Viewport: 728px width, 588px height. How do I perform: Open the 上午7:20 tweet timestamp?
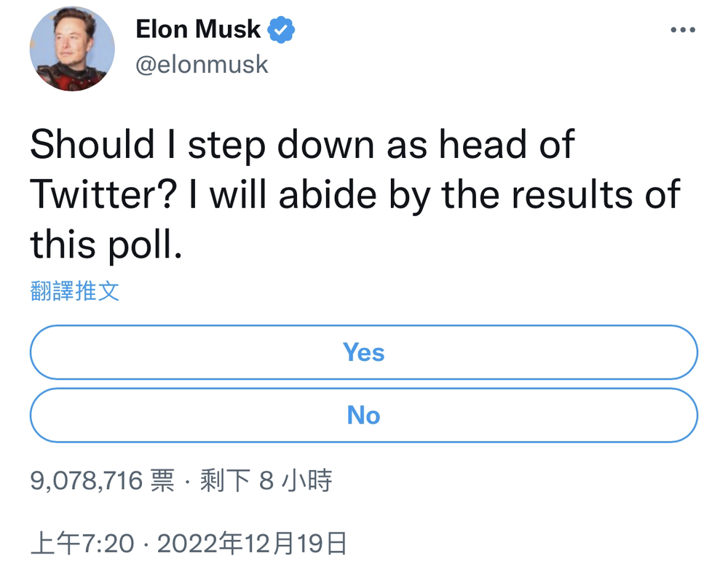tap(82, 544)
